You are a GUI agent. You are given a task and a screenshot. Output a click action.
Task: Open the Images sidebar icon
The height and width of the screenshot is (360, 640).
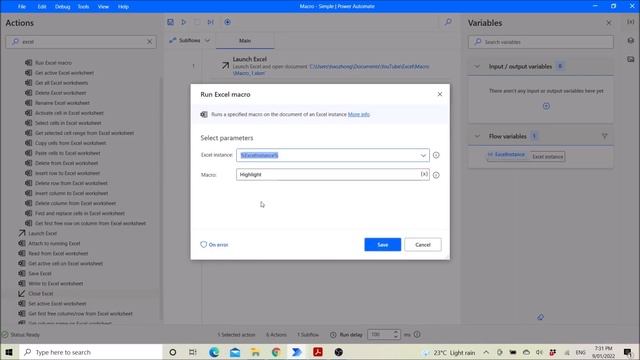click(x=631, y=59)
